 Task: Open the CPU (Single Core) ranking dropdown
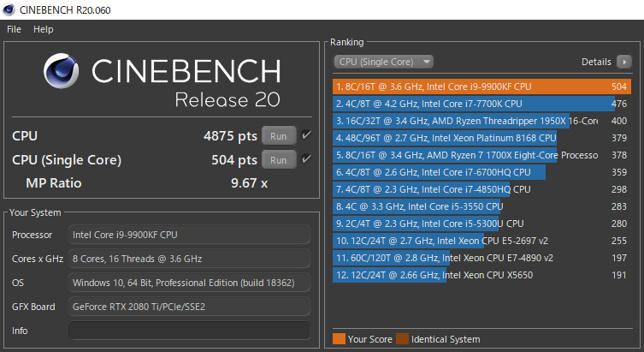pos(383,62)
